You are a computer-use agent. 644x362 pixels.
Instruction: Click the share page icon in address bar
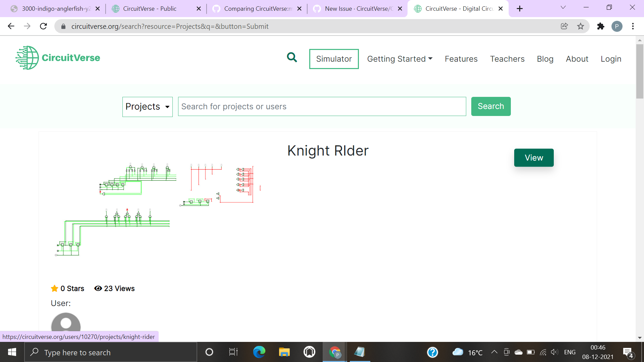click(x=564, y=26)
